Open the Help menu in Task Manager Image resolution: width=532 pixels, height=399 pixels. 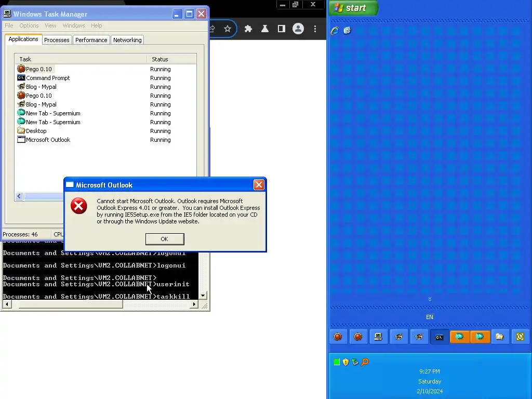96,25
